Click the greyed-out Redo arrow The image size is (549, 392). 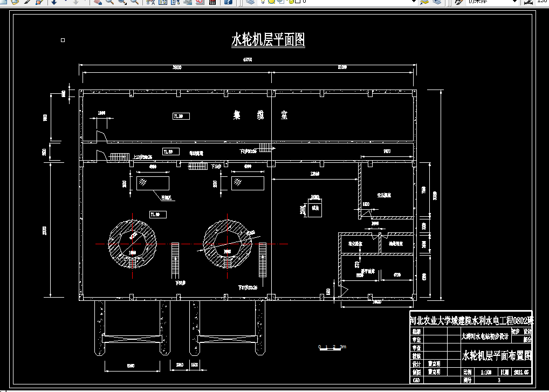(76, 2)
